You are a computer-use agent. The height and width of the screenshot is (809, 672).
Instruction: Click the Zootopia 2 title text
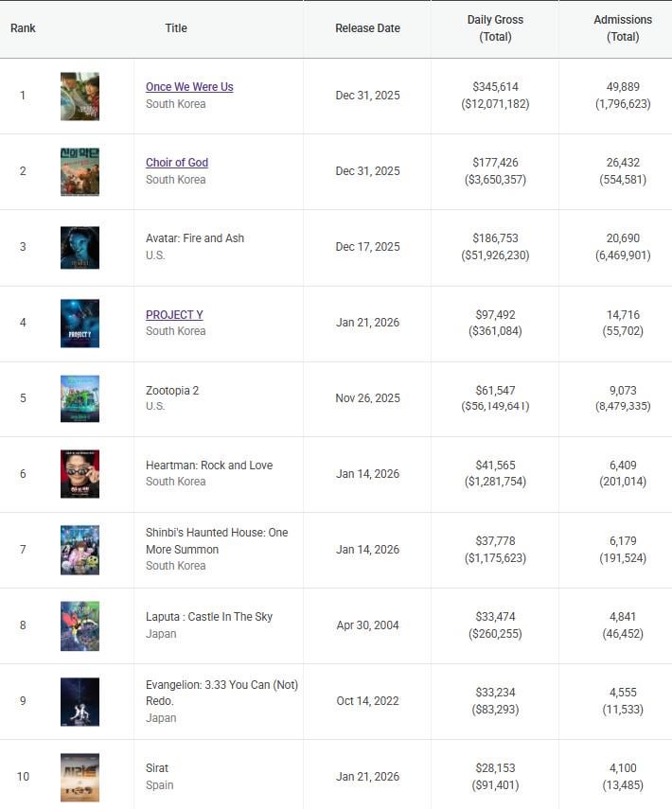pyautogui.click(x=172, y=390)
